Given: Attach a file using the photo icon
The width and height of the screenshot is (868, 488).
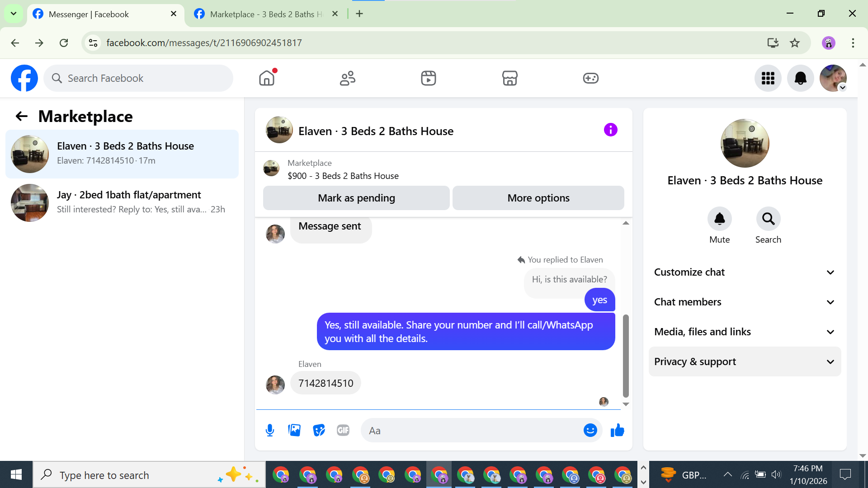Looking at the screenshot, I should click(x=294, y=430).
